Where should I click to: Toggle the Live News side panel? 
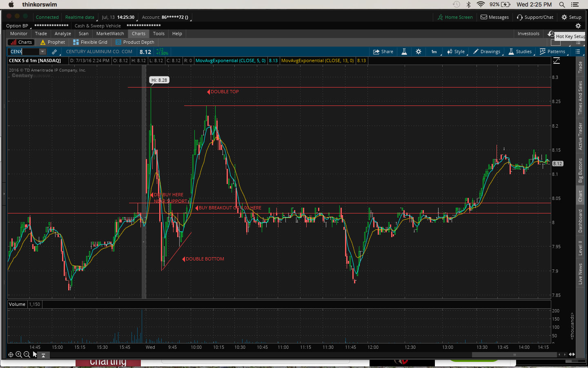(x=580, y=274)
